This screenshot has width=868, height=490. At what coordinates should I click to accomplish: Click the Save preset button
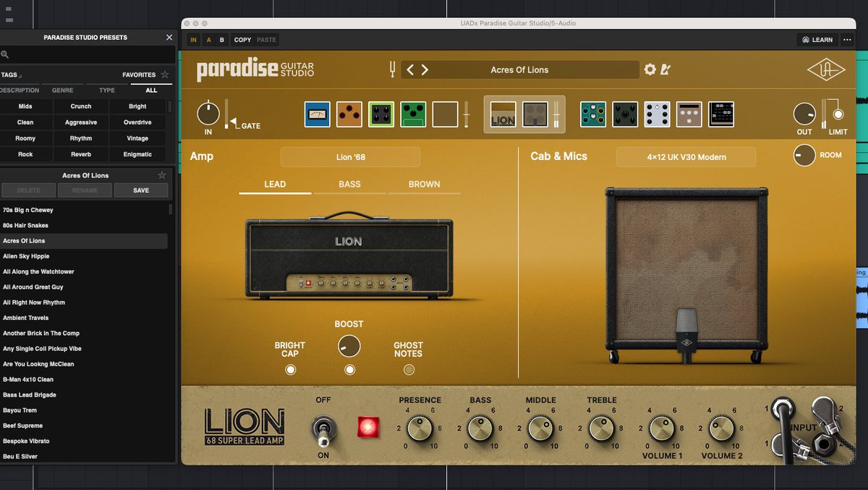141,190
